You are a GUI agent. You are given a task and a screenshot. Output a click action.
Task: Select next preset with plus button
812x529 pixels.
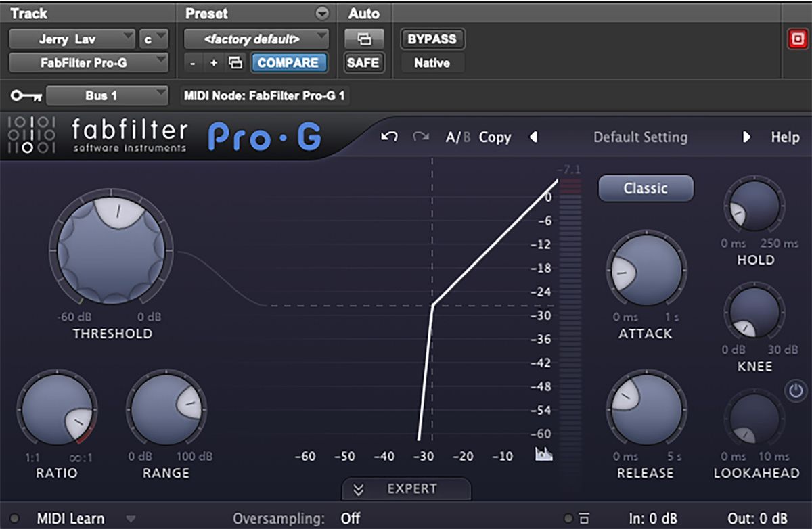click(x=213, y=63)
